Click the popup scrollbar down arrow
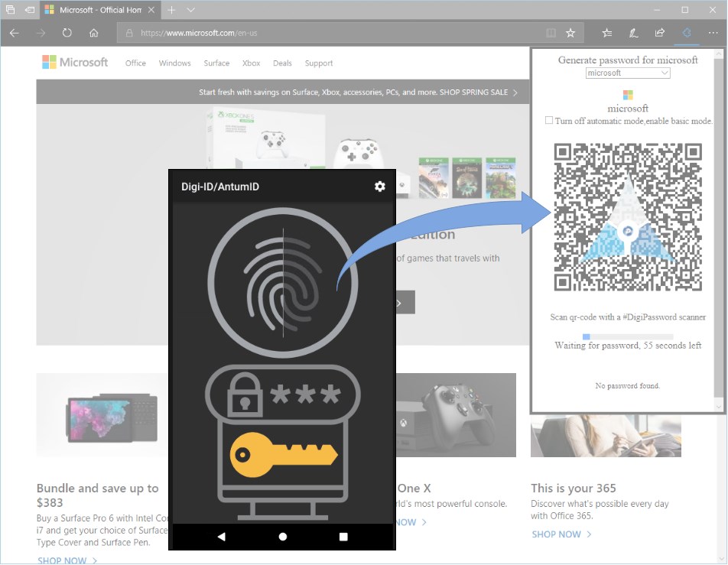728x565 pixels. pos(719,407)
